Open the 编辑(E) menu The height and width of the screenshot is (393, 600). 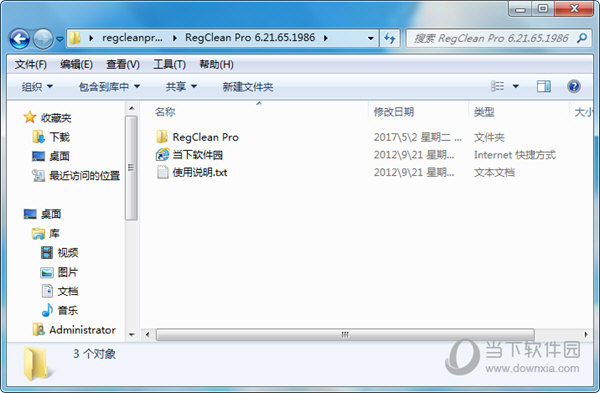click(x=76, y=64)
